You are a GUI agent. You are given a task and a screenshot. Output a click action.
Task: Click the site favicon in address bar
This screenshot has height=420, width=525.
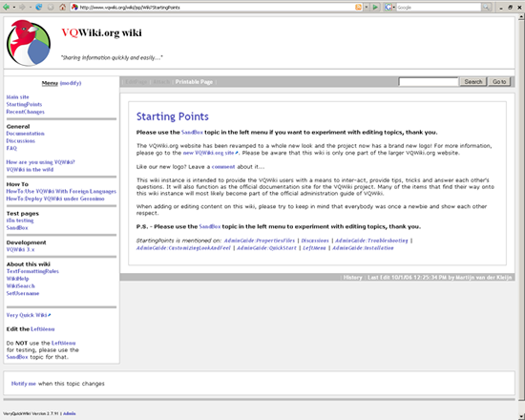pos(74,7)
